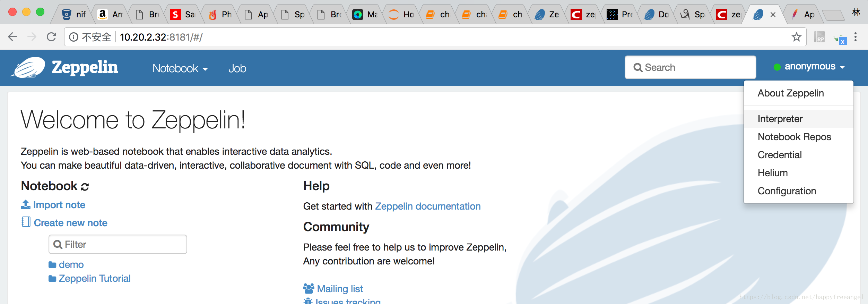Click into the notebook Filter field
Screen dimensions: 868x304
[118, 244]
